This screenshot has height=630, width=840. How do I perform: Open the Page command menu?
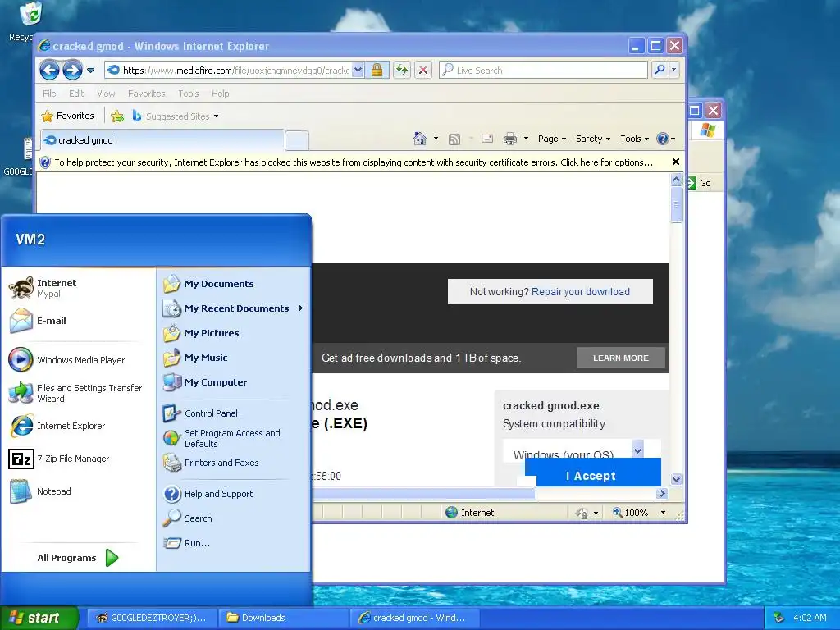tap(552, 139)
